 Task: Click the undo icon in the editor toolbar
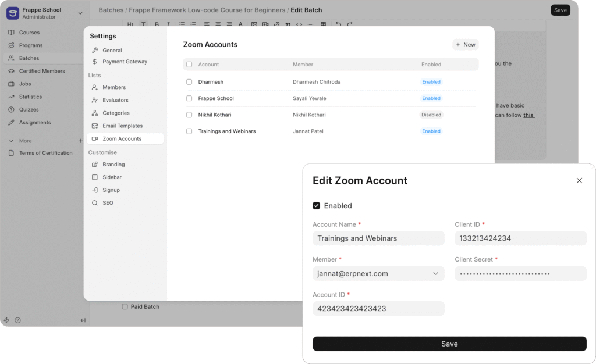[338, 24]
